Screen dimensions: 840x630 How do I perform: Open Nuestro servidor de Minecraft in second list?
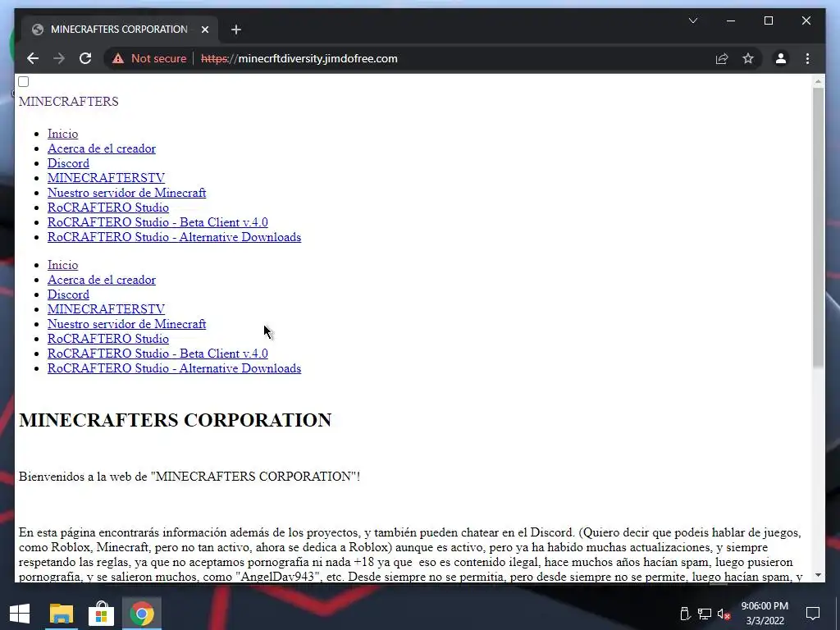[x=127, y=324]
